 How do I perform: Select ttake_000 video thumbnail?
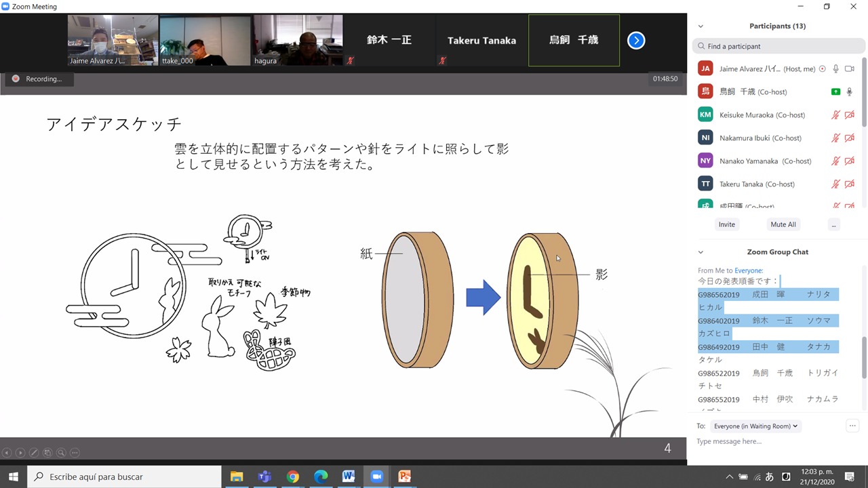205,41
